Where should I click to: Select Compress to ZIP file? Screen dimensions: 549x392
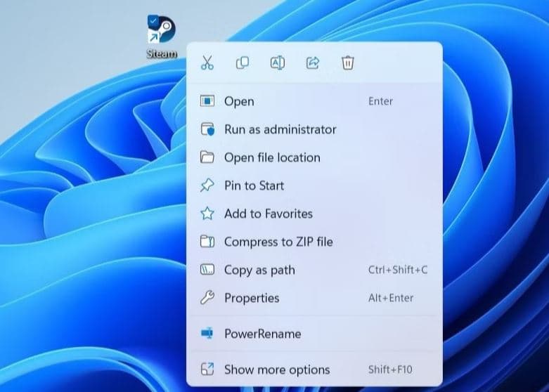(314, 242)
